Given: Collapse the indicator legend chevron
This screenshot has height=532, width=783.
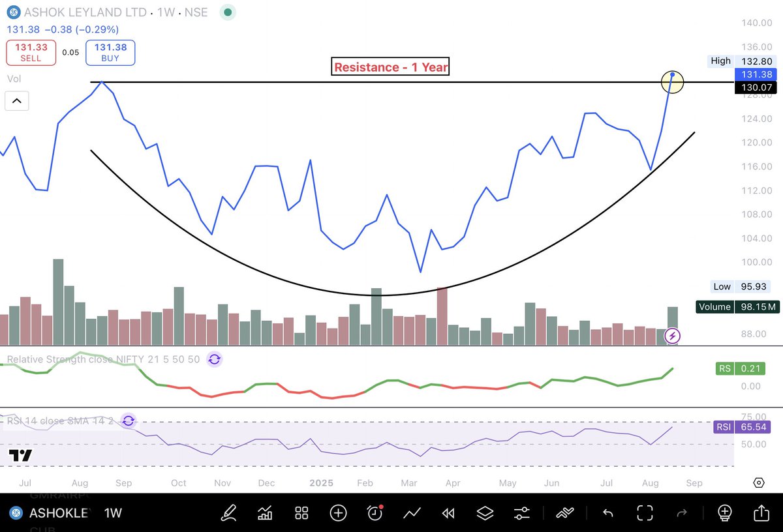Looking at the screenshot, I should [x=16, y=100].
